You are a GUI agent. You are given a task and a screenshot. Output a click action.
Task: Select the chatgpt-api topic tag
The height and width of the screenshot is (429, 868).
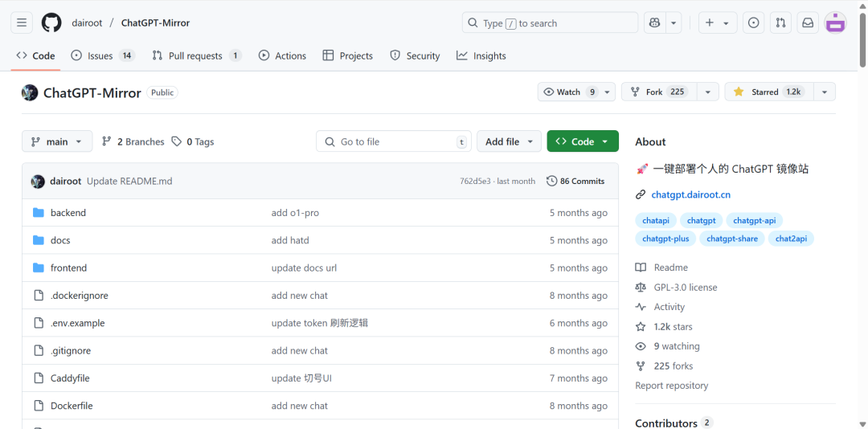[754, 220]
